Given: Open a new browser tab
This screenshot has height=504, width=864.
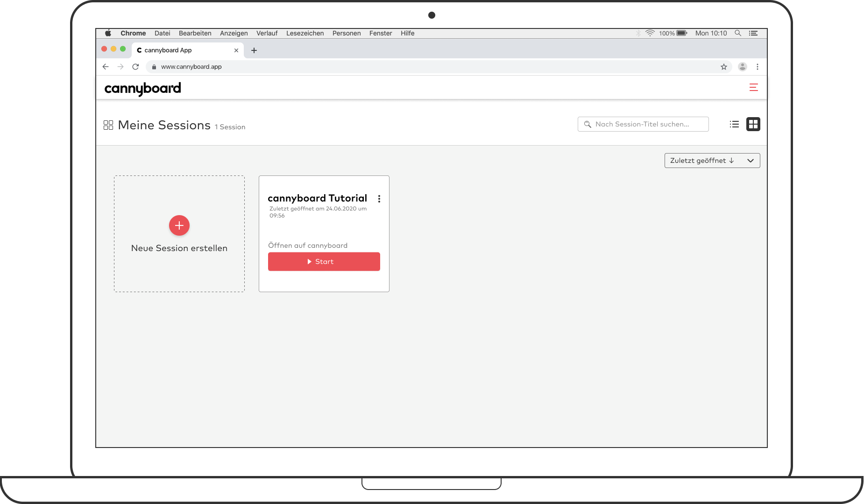Looking at the screenshot, I should pos(254,50).
